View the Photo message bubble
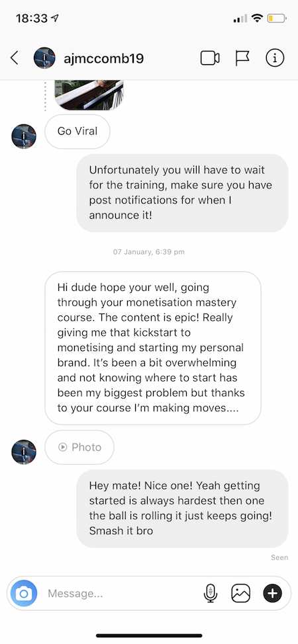This screenshot has height=644, width=298. 79,447
